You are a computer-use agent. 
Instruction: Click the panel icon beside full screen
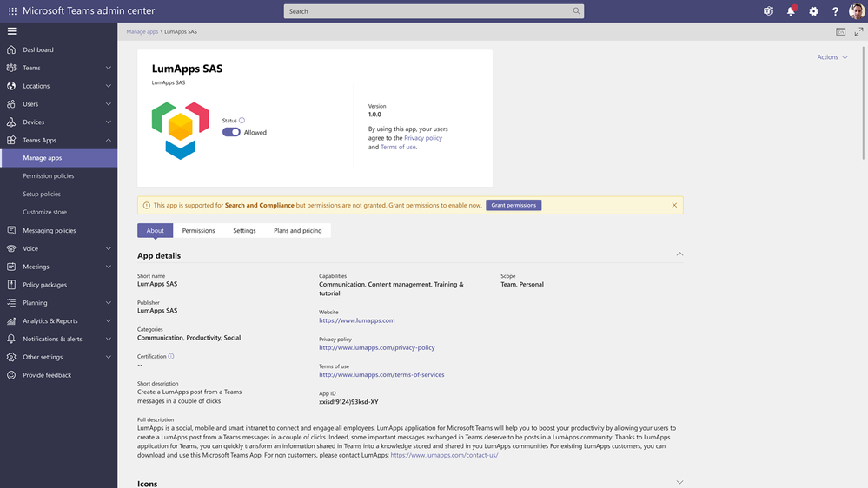pyautogui.click(x=841, y=31)
